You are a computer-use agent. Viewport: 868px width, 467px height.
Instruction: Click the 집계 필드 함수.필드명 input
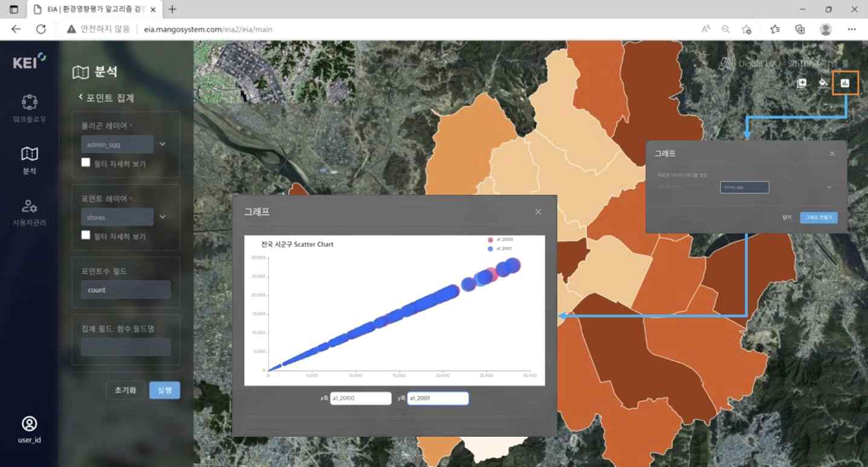[126, 347]
